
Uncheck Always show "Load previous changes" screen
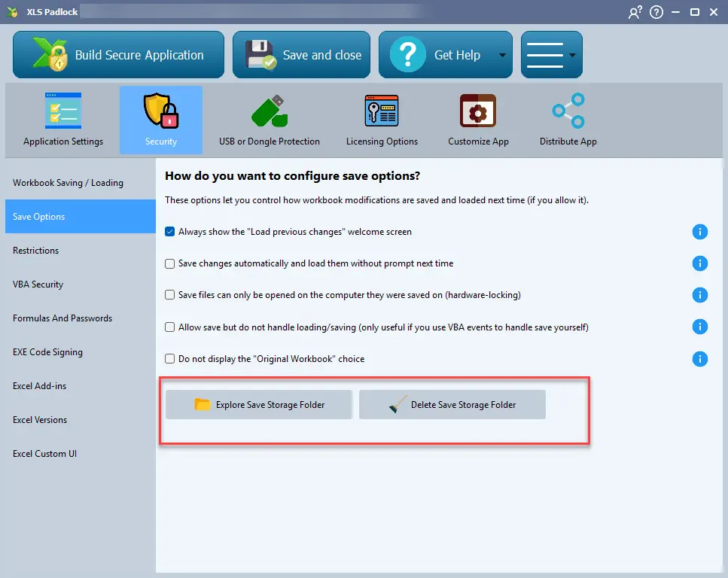pos(170,232)
